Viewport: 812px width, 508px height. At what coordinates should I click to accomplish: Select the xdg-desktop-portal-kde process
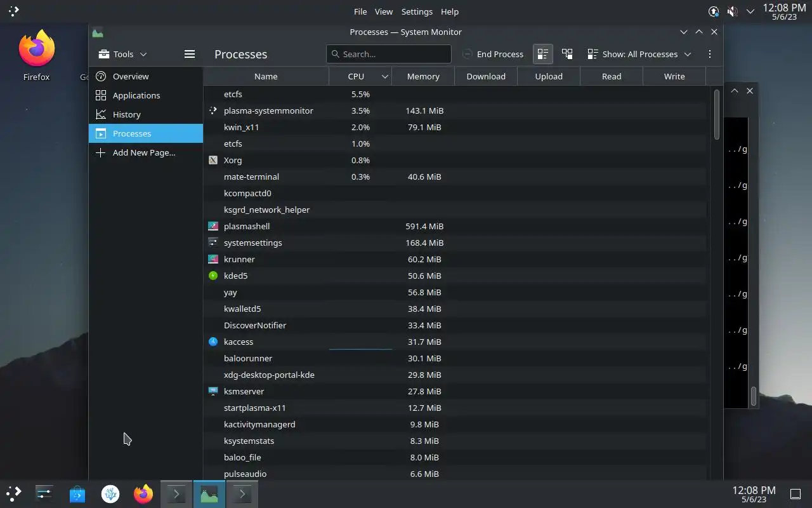tap(455, 375)
